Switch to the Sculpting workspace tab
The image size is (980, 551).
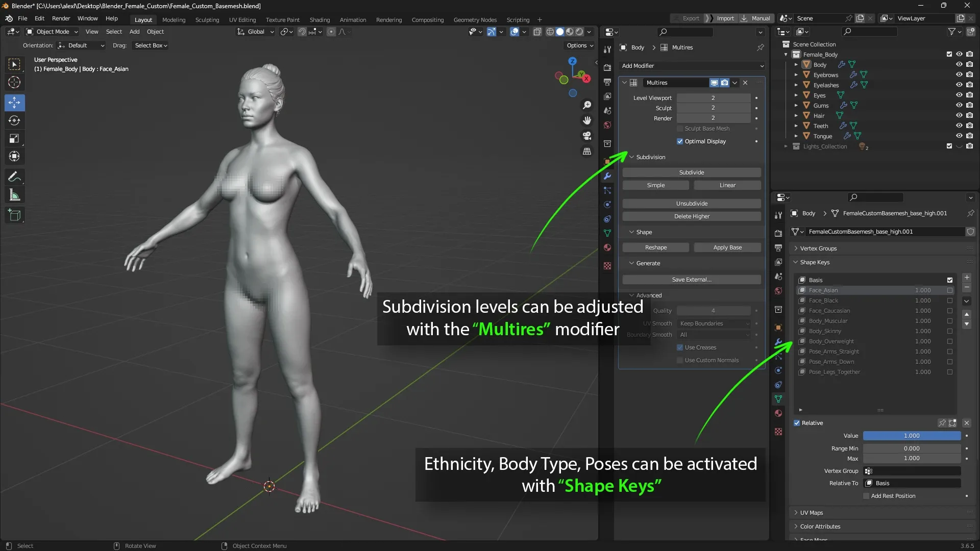click(x=207, y=20)
